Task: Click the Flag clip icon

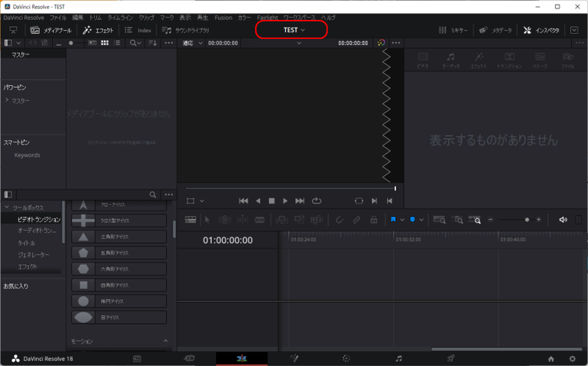Action: coord(393,220)
